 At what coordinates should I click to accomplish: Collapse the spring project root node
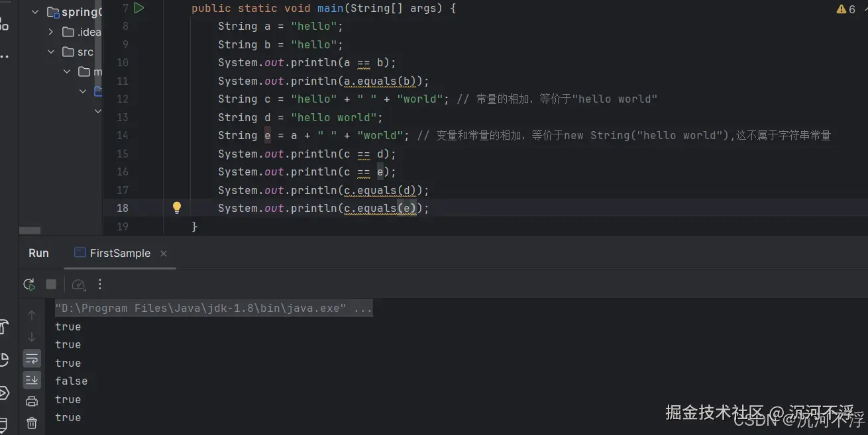(35, 12)
